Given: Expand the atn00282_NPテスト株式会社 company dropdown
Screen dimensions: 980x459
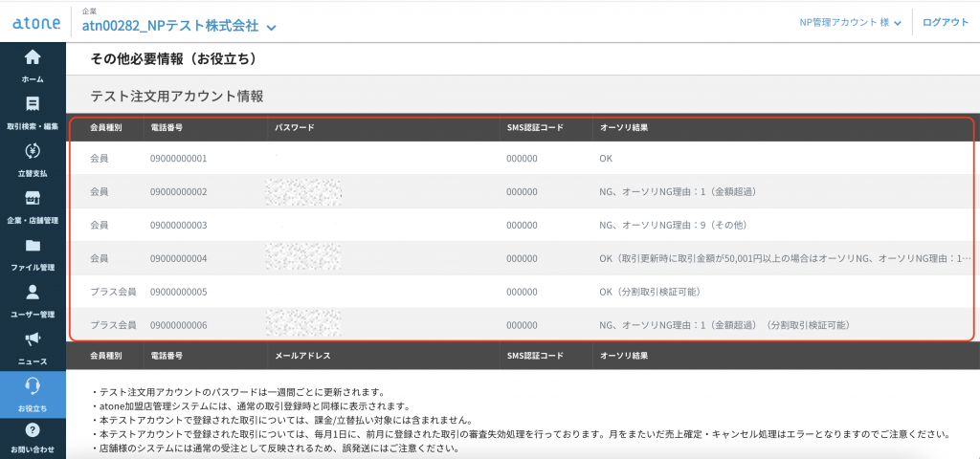Looking at the screenshot, I should click(x=272, y=27).
